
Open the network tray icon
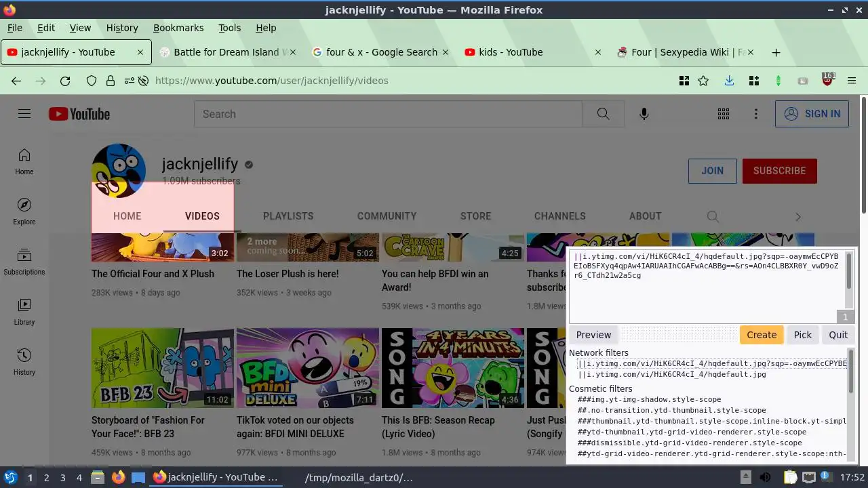pos(809,477)
